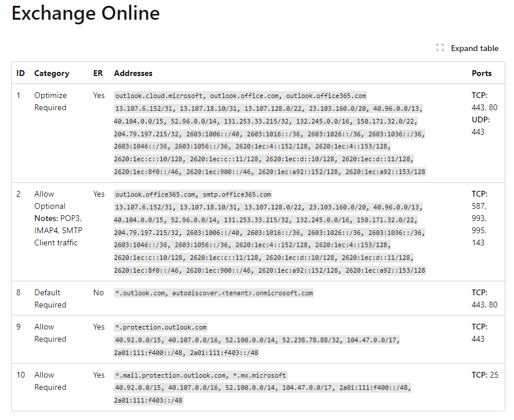Click the UDP: label in row 1 ports

[x=480, y=120]
